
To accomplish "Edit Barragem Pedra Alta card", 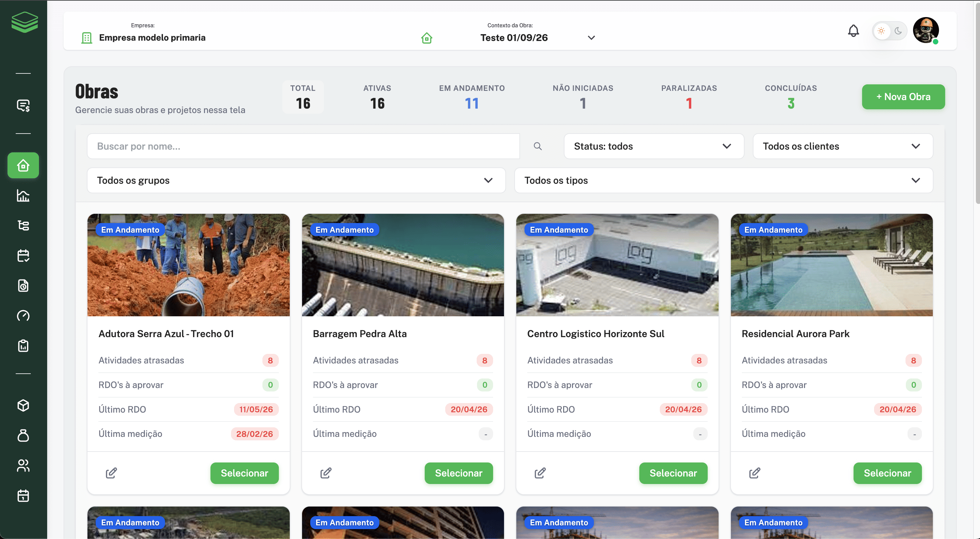I will point(326,473).
